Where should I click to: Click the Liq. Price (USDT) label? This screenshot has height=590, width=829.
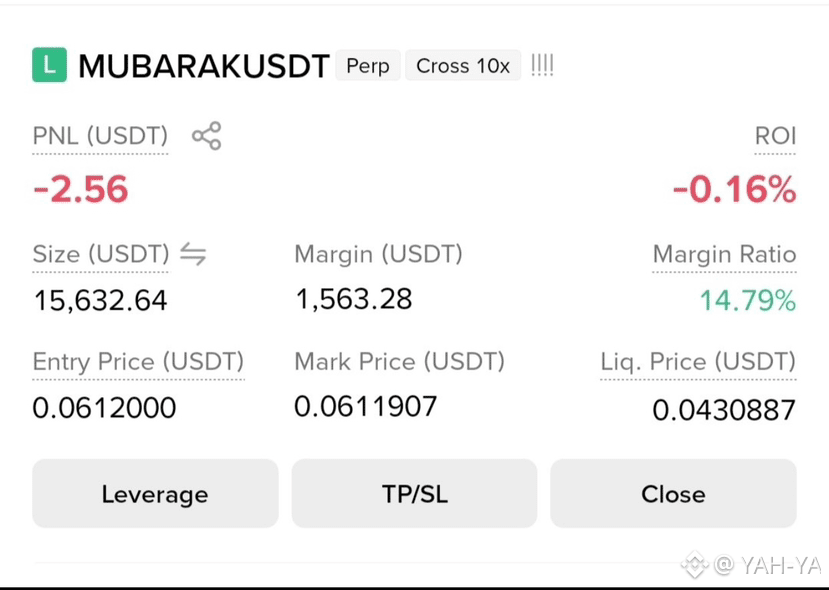(x=698, y=362)
